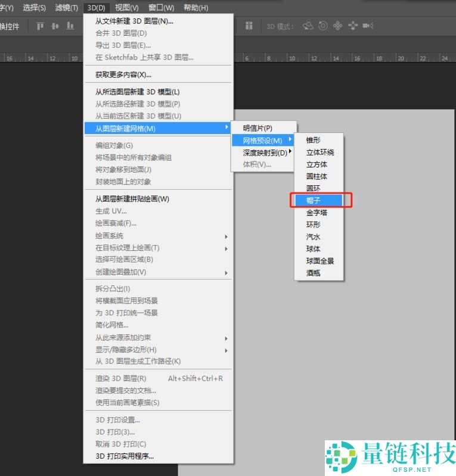Click the auto-align layers icon in options bar

click(249, 26)
